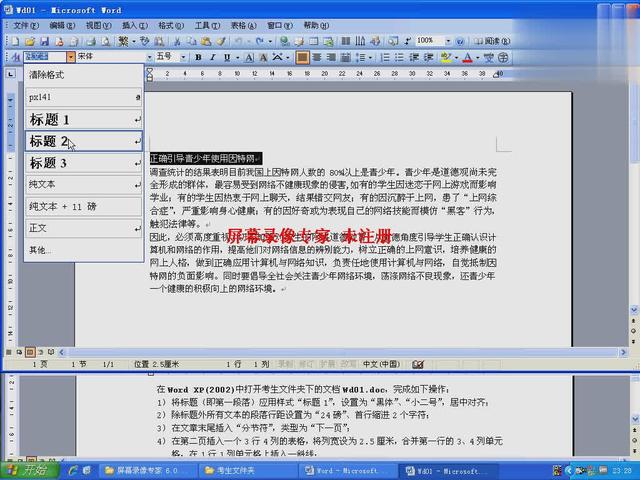Click the Character Border icon A
Image resolution: width=640 pixels, height=480 pixels.
tap(249, 57)
